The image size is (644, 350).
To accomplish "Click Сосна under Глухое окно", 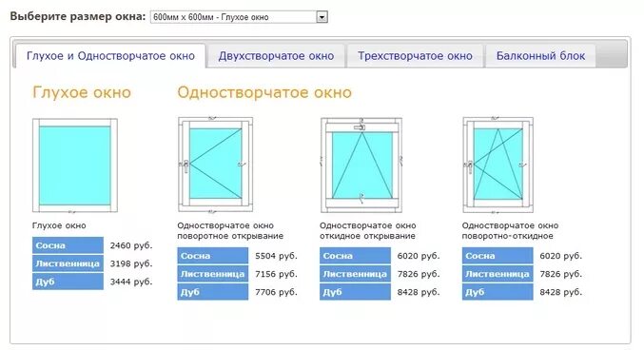I will point(68,245).
